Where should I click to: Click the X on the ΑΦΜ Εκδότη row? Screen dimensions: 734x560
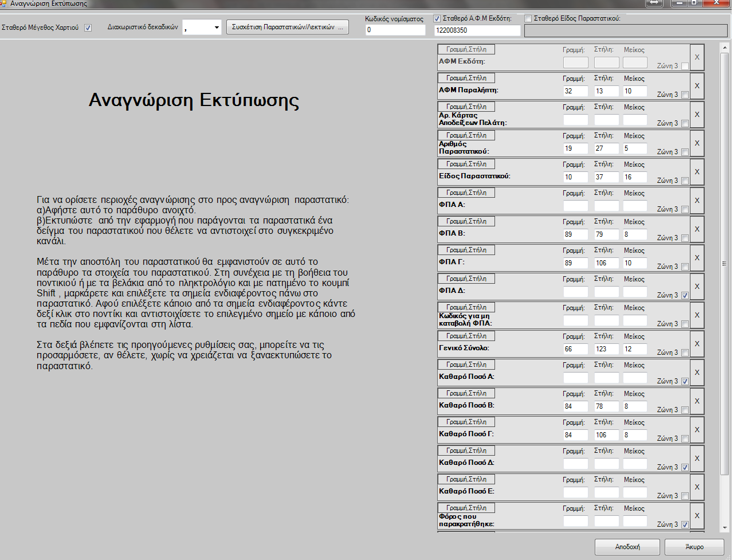[697, 57]
